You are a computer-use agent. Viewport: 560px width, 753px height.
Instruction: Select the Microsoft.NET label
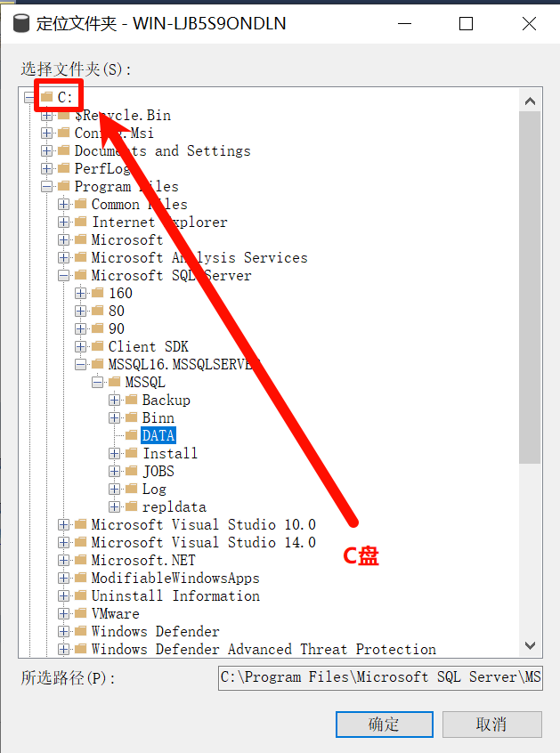tap(143, 560)
